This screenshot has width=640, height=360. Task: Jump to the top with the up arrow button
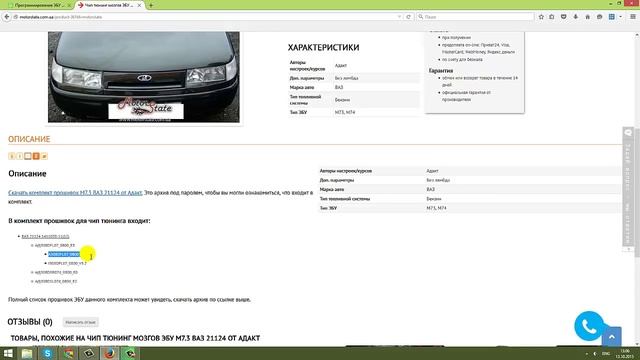[611, 337]
